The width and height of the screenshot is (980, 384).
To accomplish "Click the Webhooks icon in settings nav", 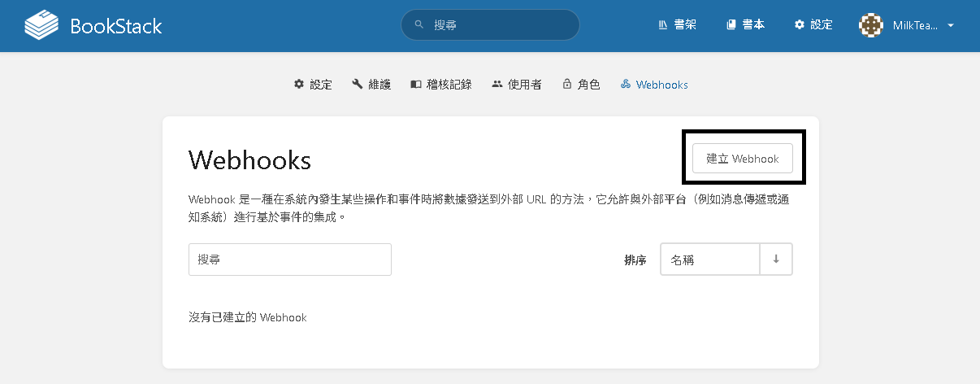I will pyautogui.click(x=626, y=85).
